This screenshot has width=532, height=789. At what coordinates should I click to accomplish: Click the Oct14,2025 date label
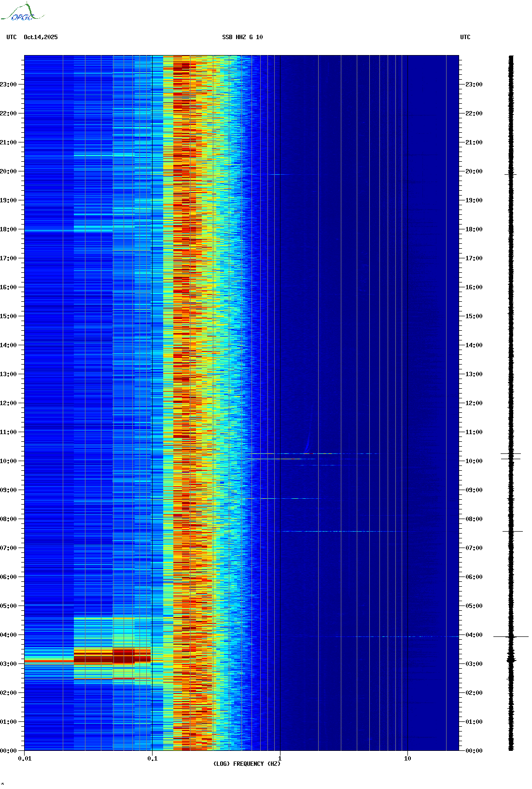coord(41,37)
